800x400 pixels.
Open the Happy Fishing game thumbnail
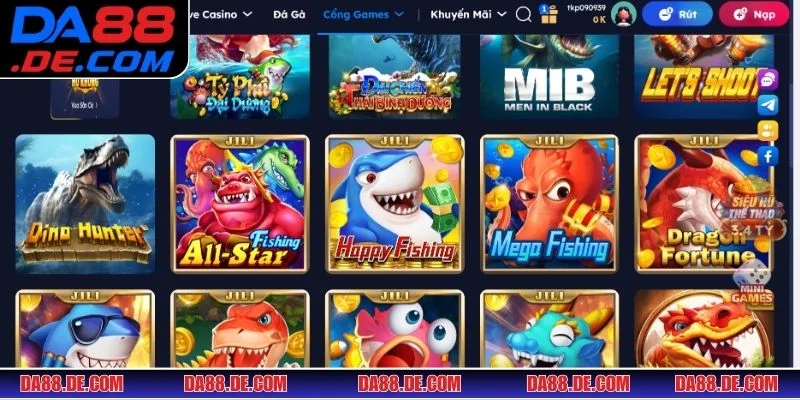[395, 204]
